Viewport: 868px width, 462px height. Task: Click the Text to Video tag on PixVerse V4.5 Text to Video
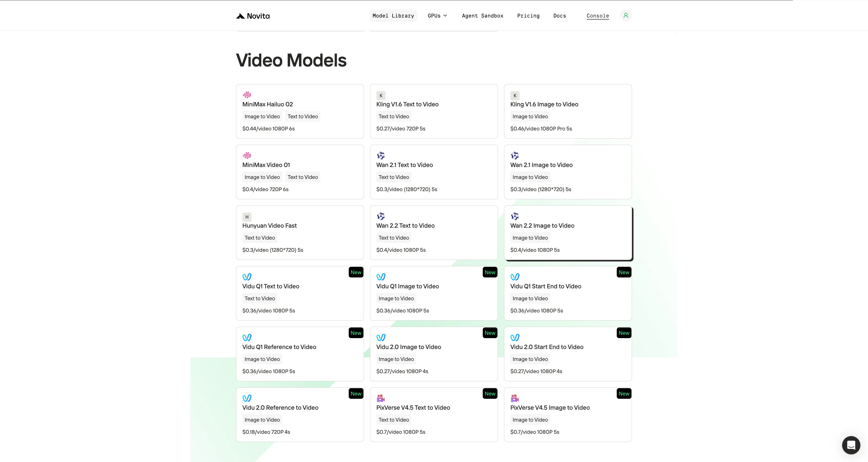394,420
